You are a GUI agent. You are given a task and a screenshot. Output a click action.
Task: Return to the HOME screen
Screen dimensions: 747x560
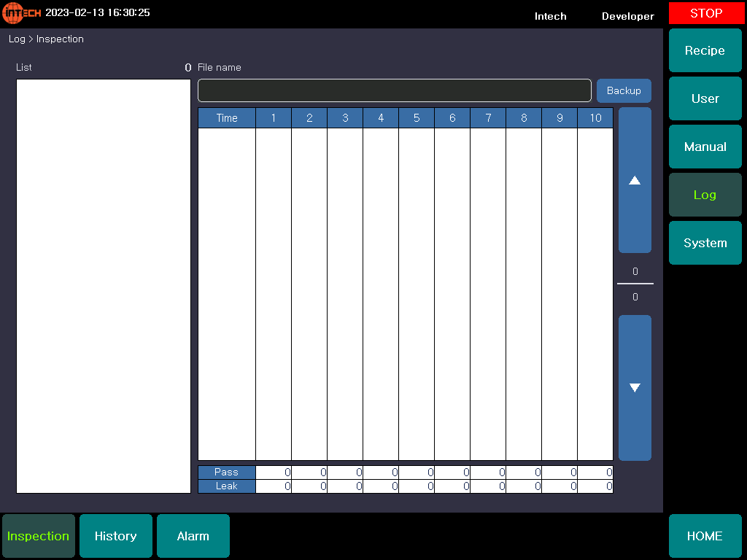point(705,536)
